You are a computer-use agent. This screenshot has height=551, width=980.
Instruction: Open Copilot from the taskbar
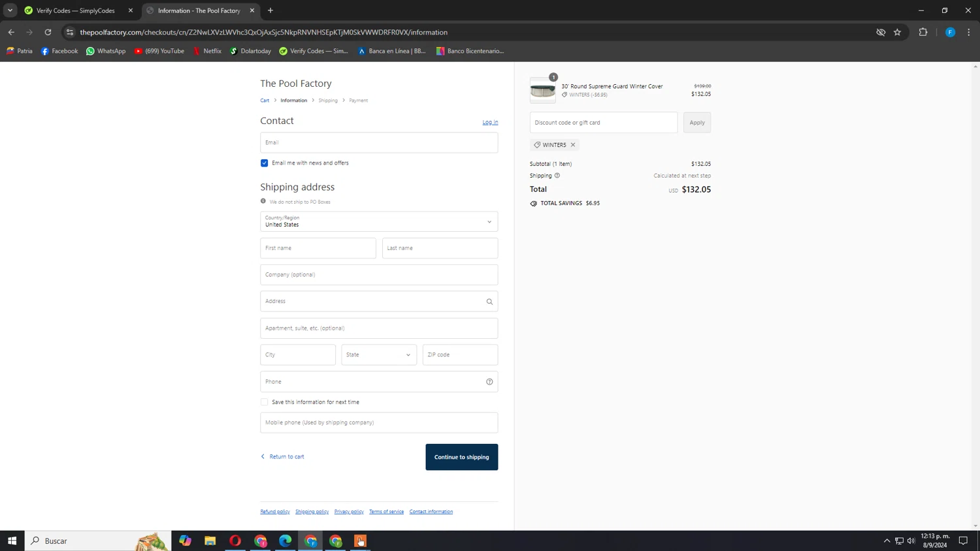point(186,541)
